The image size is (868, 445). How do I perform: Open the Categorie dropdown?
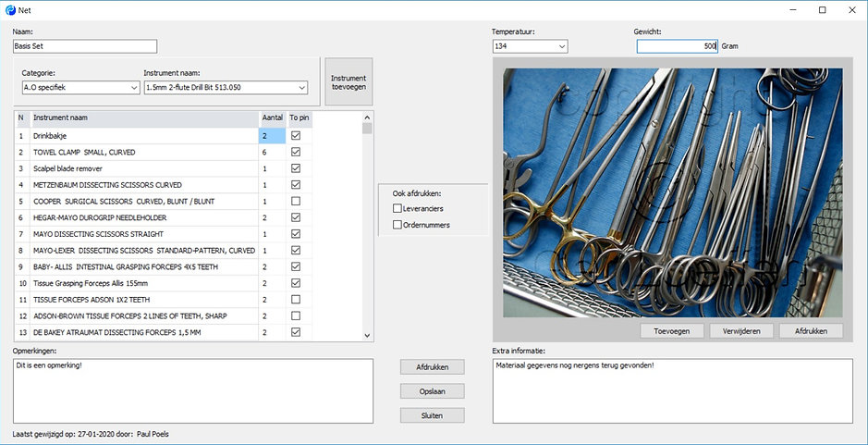[x=134, y=88]
